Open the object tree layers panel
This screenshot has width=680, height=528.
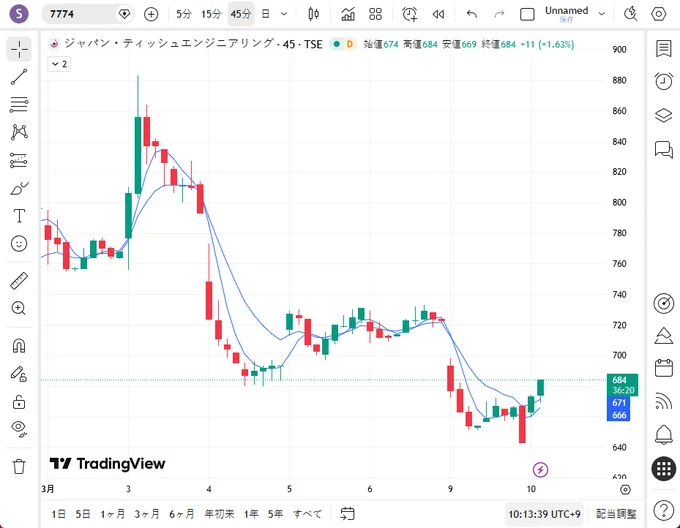coord(664,115)
